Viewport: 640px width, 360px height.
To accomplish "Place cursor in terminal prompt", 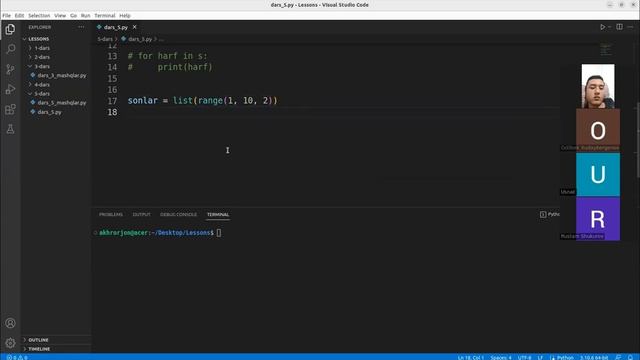I will coord(219,233).
